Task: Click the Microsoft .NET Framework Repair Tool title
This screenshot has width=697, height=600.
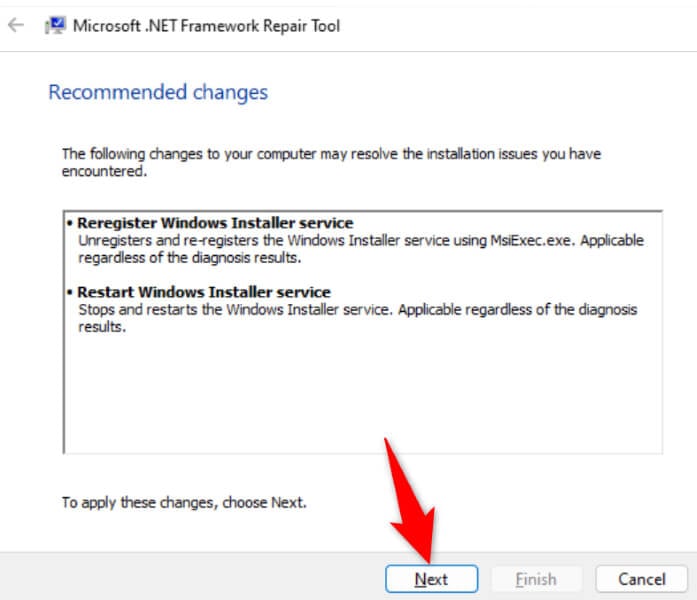Action: point(206,26)
